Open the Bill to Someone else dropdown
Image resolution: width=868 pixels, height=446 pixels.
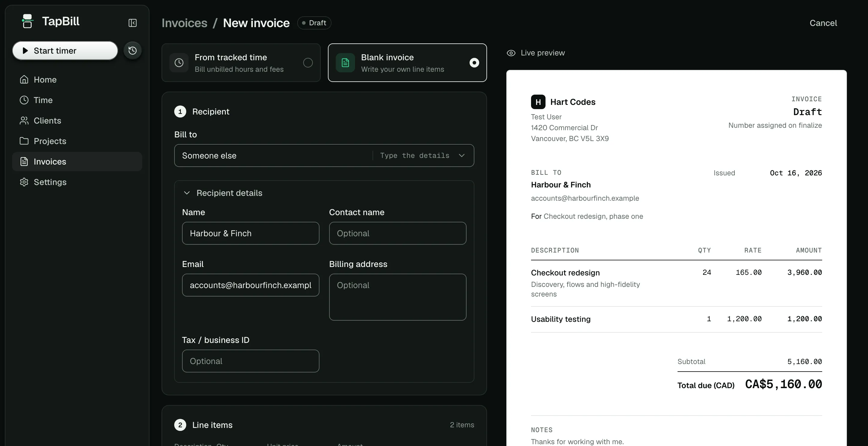coord(324,155)
